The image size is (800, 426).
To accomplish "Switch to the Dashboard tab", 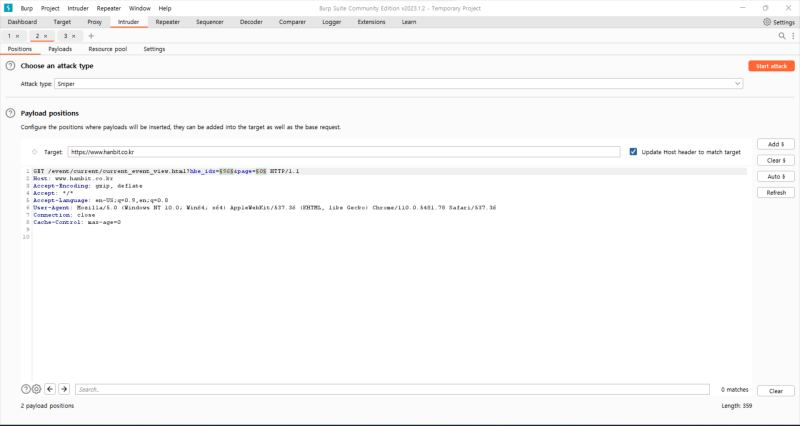I will click(22, 22).
